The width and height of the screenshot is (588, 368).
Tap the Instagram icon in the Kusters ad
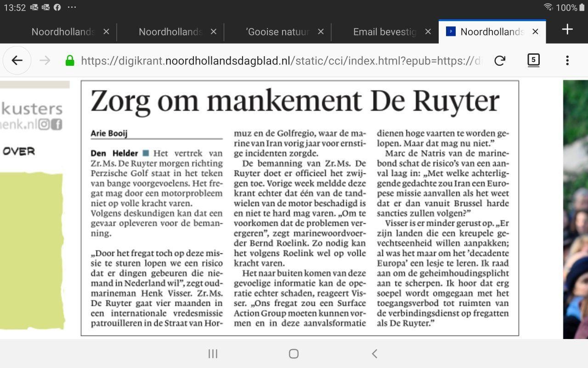tap(44, 124)
